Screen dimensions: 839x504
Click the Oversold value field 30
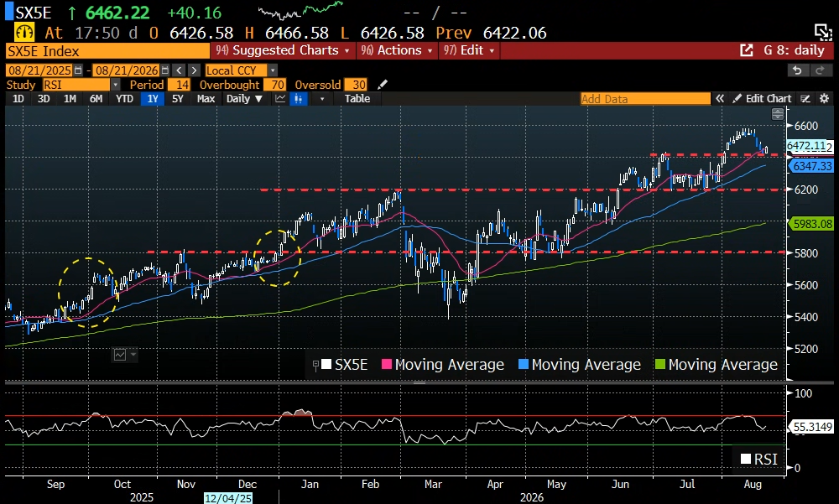click(x=357, y=85)
